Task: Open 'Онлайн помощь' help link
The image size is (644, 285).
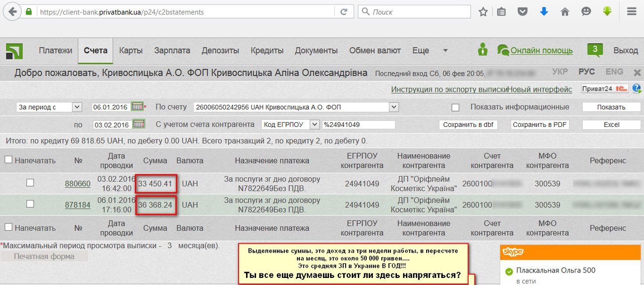Action: (x=541, y=50)
